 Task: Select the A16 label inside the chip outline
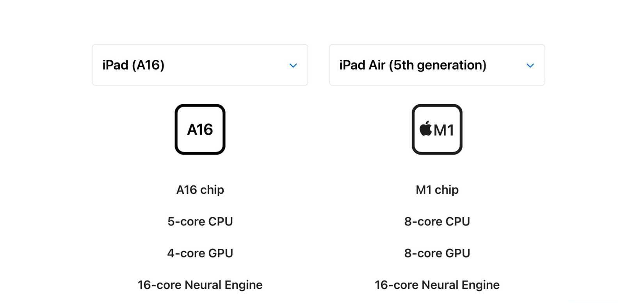click(200, 129)
